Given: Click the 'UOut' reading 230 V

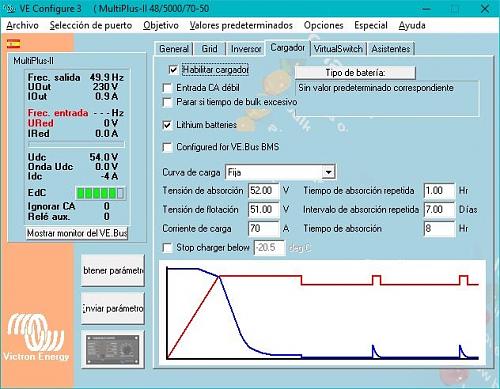Looking at the screenshot, I should pyautogui.click(x=105, y=87).
